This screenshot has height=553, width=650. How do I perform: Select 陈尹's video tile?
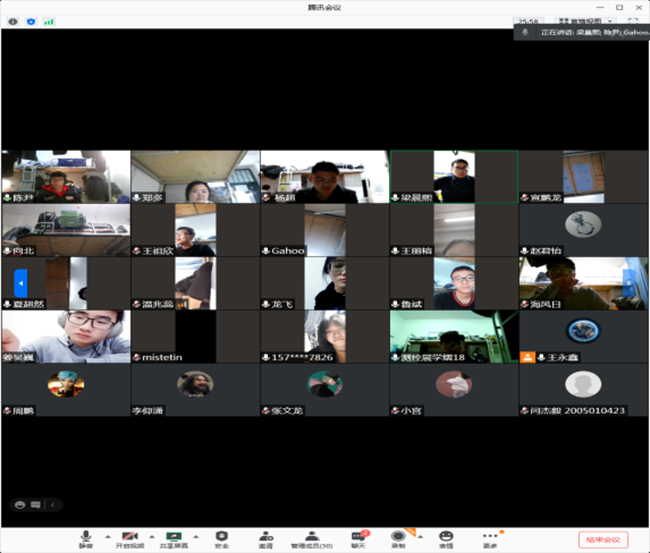(x=66, y=177)
